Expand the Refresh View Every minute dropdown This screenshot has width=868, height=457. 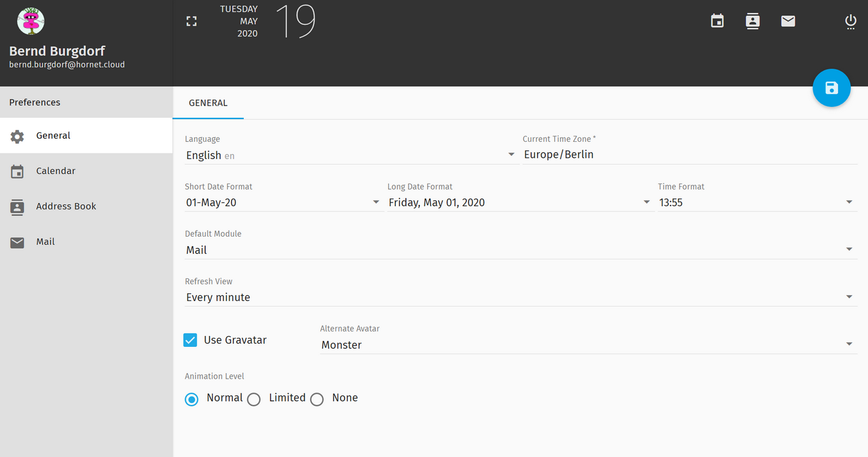click(x=521, y=297)
